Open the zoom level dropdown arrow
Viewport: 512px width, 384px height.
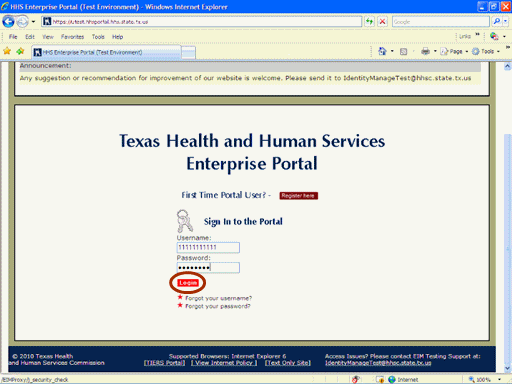tap(499, 379)
